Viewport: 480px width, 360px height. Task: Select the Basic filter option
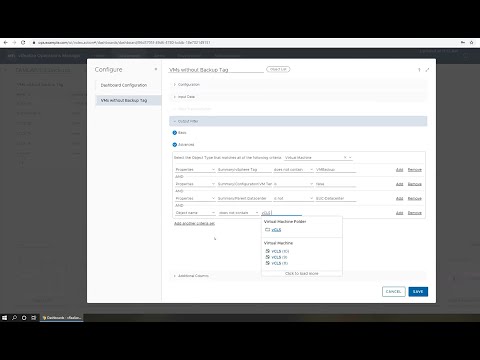[x=175, y=133]
